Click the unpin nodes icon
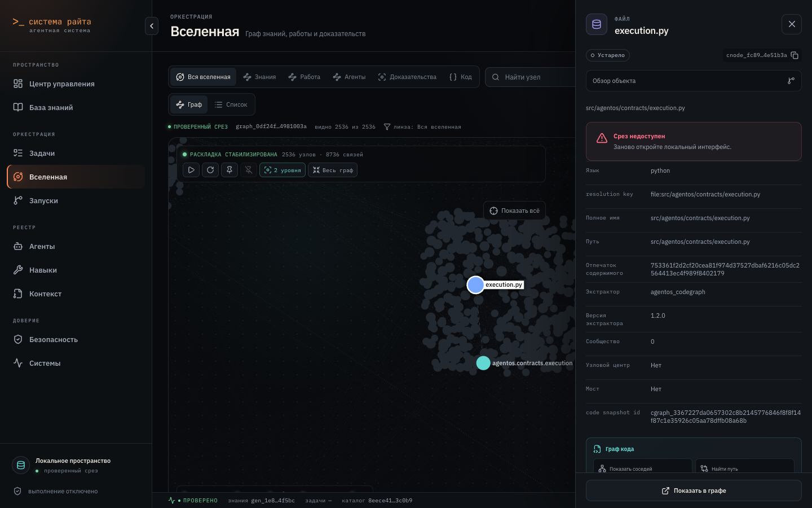 pyautogui.click(x=249, y=170)
